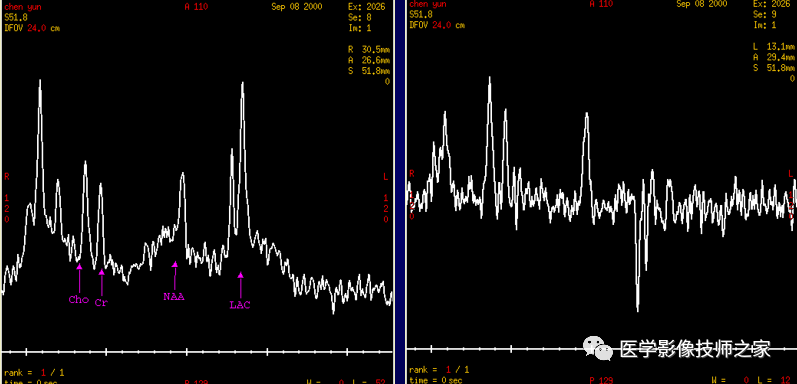This screenshot has height=384, width=797.
Task: Click the WeChat logo in the watermark
Action: click(x=598, y=348)
